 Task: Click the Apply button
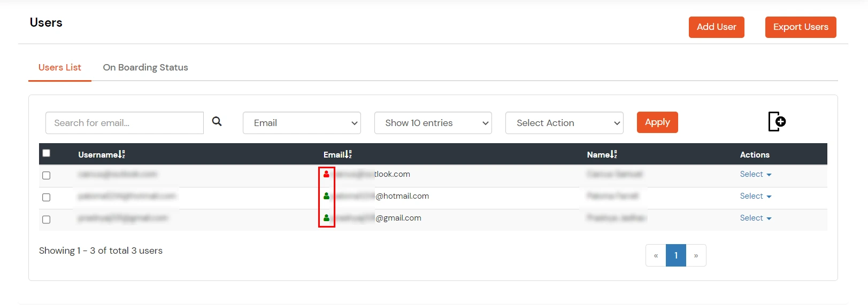point(657,122)
